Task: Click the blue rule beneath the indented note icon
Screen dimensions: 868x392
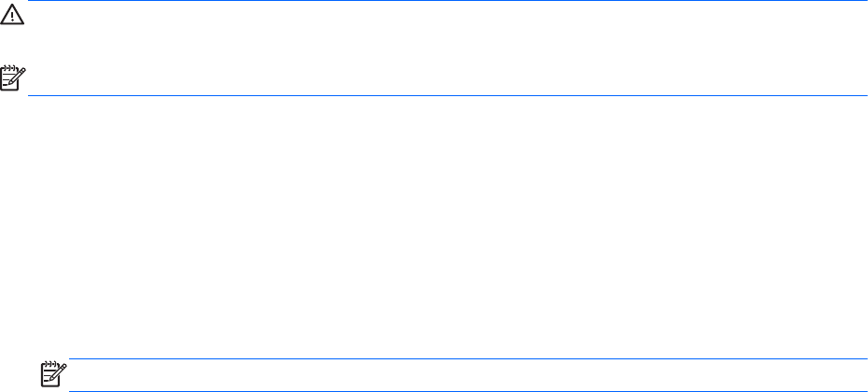Action: (467, 389)
